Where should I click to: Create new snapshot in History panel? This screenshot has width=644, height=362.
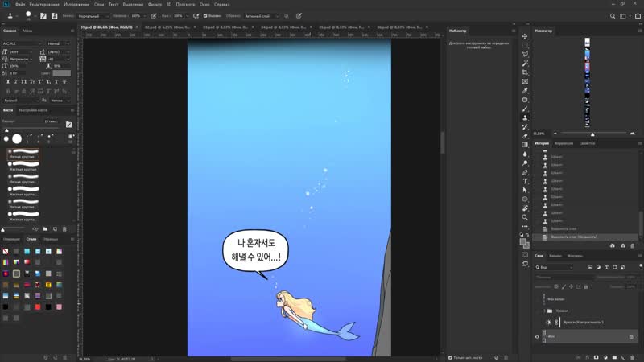[623, 245]
